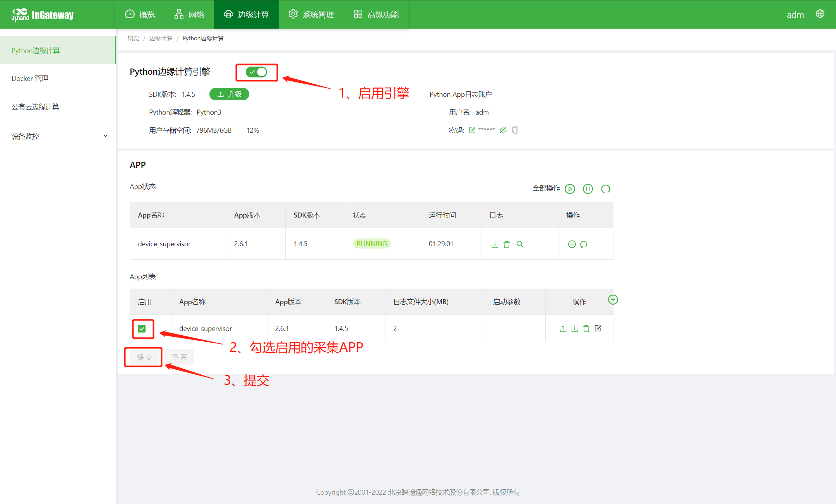Download the device_supervisor log file
The image size is (836, 504).
pyautogui.click(x=495, y=244)
